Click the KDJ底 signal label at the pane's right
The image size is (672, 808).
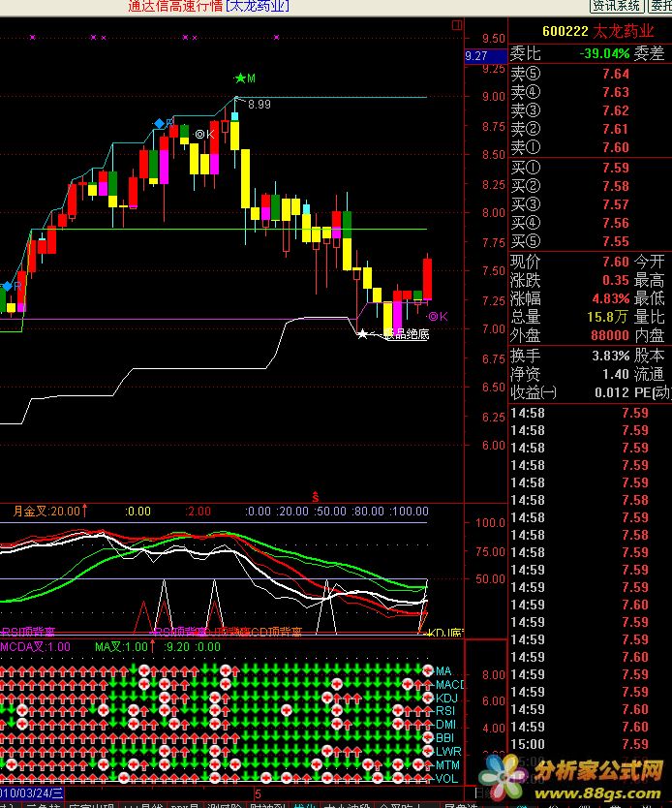446,633
